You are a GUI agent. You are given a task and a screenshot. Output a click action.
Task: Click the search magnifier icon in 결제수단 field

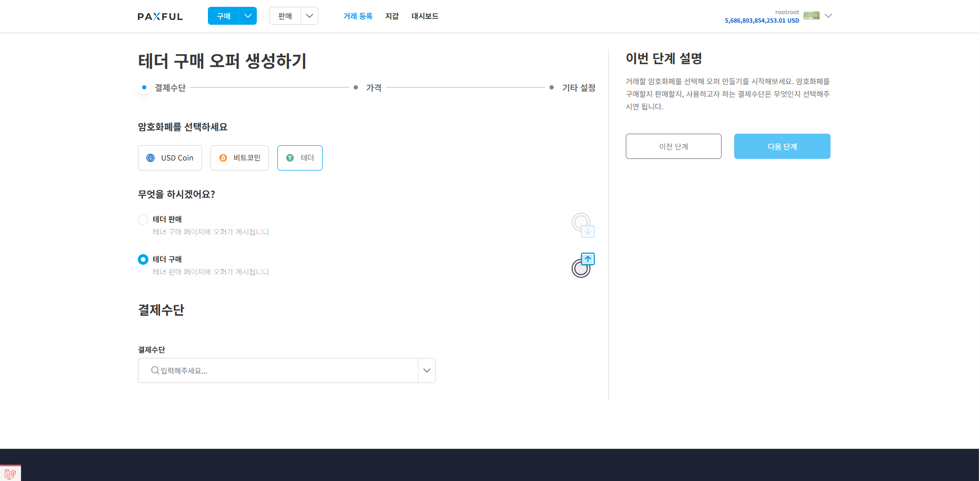(154, 370)
